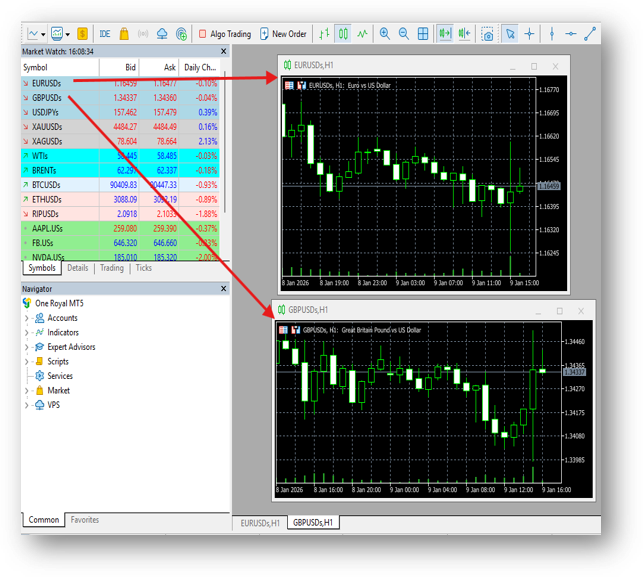Switch to the Ticks tab
The height and width of the screenshot is (577, 643).
[144, 268]
